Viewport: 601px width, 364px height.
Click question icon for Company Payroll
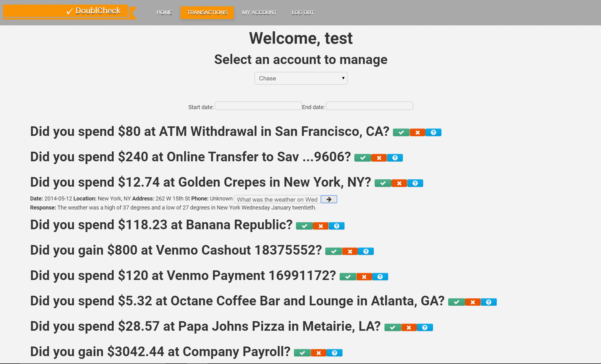334,353
